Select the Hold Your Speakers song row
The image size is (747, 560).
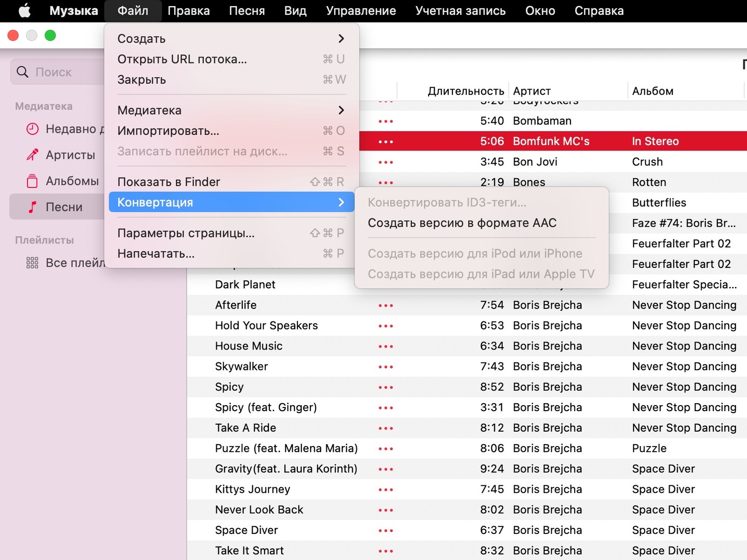[266, 326]
